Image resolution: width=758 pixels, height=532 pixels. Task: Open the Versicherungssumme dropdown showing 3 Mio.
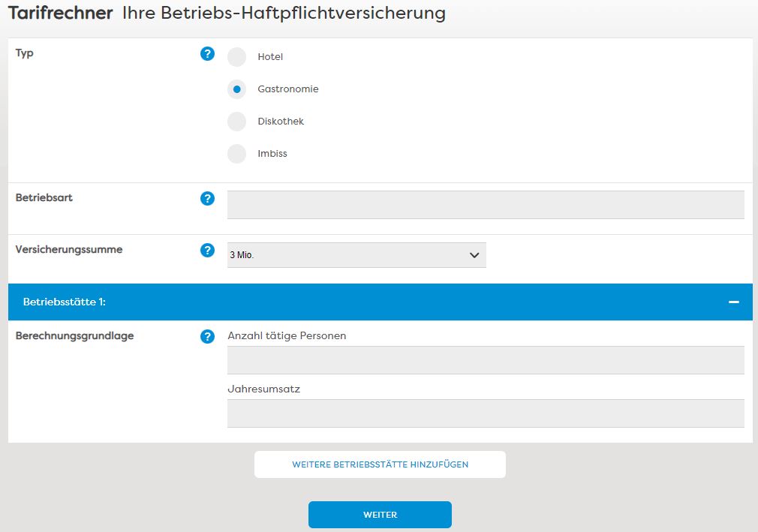tap(356, 255)
